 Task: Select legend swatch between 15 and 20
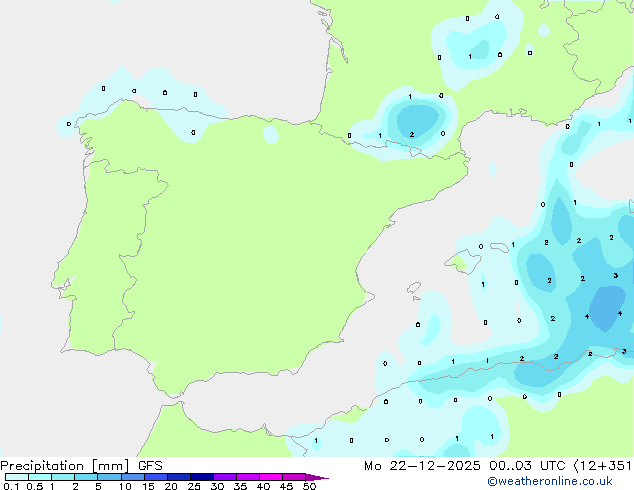[x=156, y=477]
